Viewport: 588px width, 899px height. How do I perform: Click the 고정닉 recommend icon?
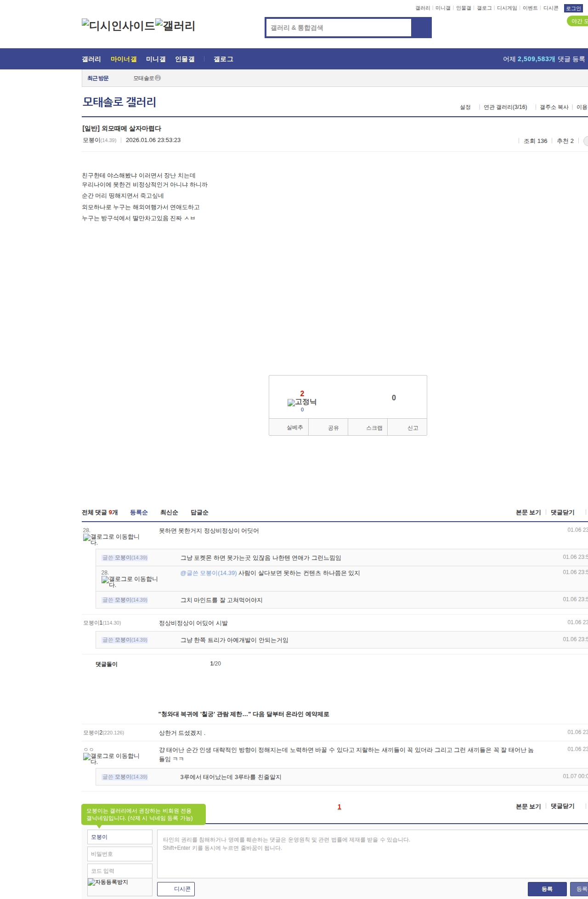pyautogui.click(x=302, y=402)
